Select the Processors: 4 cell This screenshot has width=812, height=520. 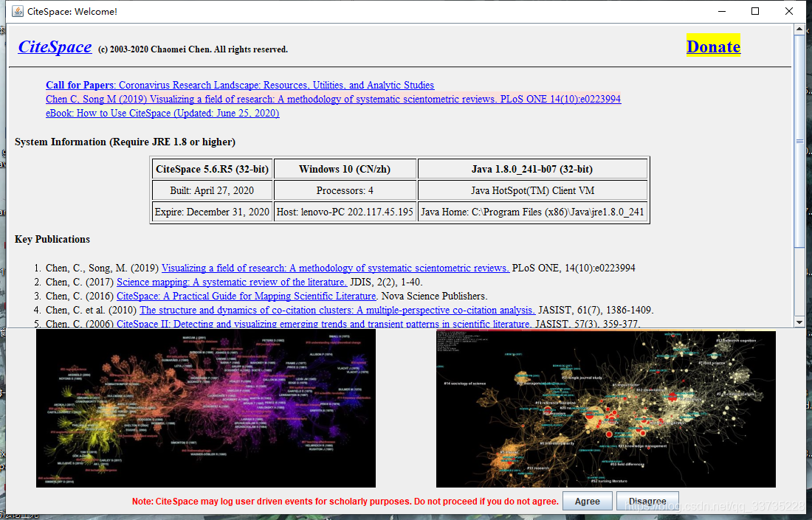(345, 190)
